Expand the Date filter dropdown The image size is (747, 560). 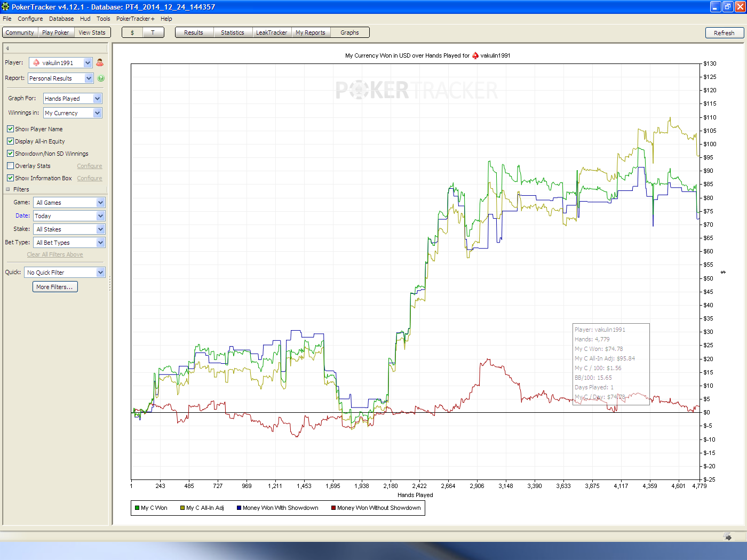[x=69, y=216]
